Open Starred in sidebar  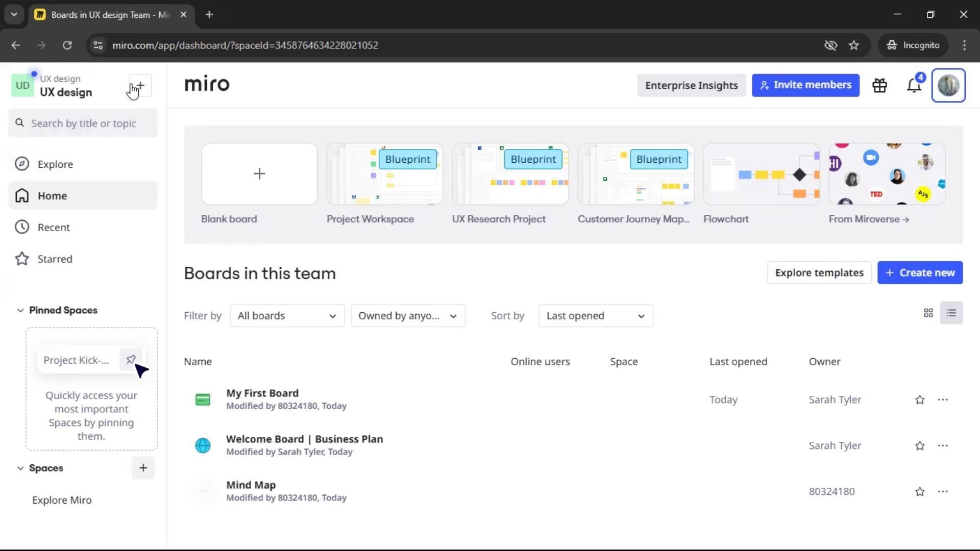(x=55, y=259)
